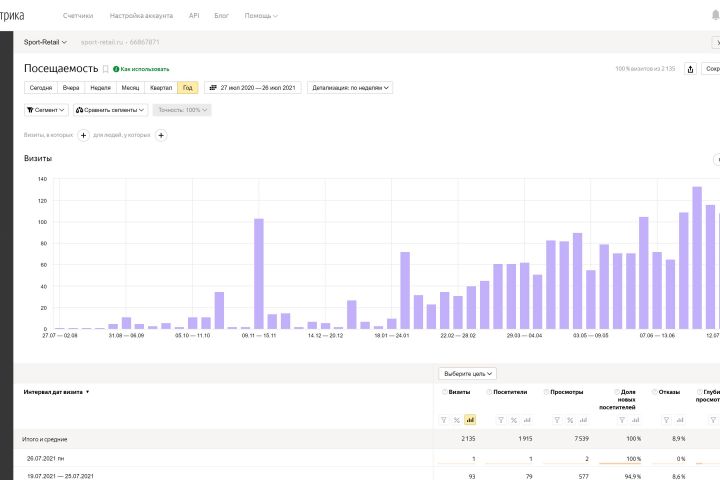Screen dimensions: 720x480
Task: Select the Посетители metric radio button
Action: tap(490, 392)
